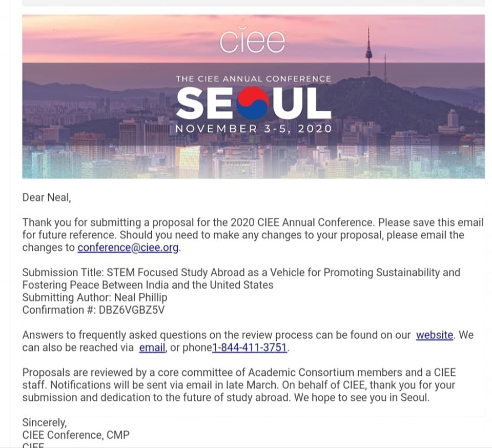Screen dimensions: 492x448
Task: Follow the website link for FAQs
Action: [x=435, y=335]
